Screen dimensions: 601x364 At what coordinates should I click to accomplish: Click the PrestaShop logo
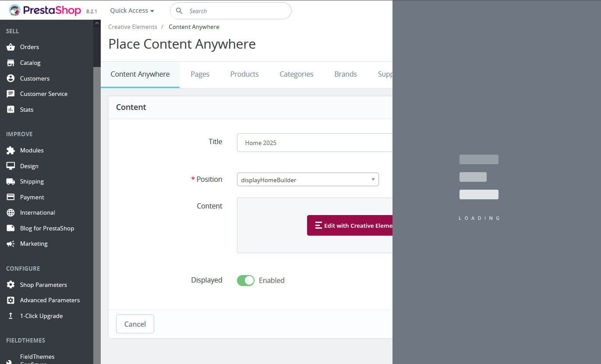coord(45,11)
